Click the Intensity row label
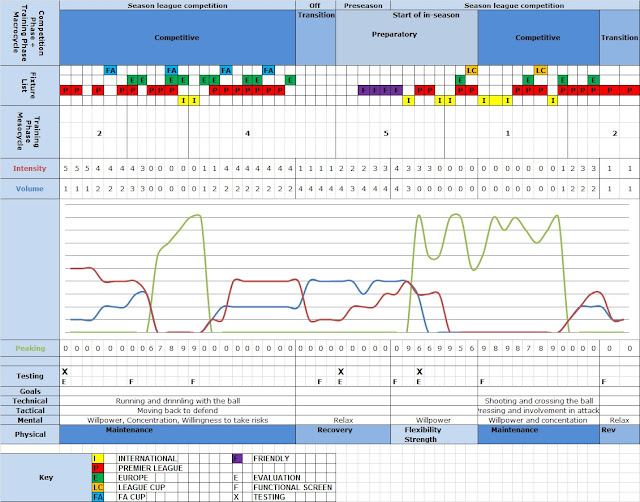The width and height of the screenshot is (640, 502). [29, 168]
